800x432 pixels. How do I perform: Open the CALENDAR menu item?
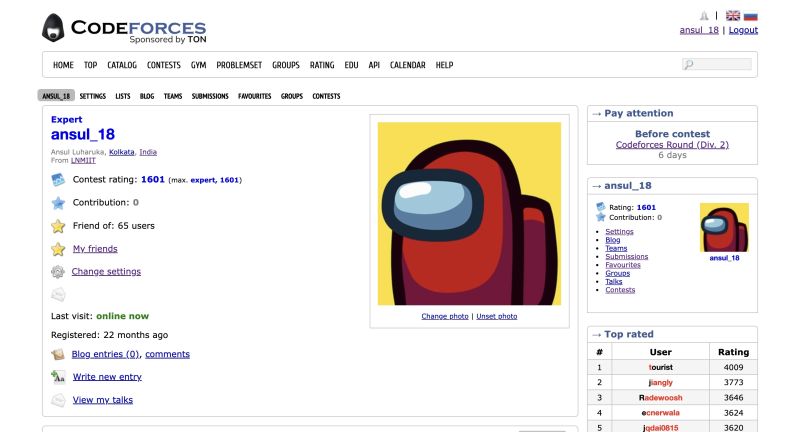point(408,65)
